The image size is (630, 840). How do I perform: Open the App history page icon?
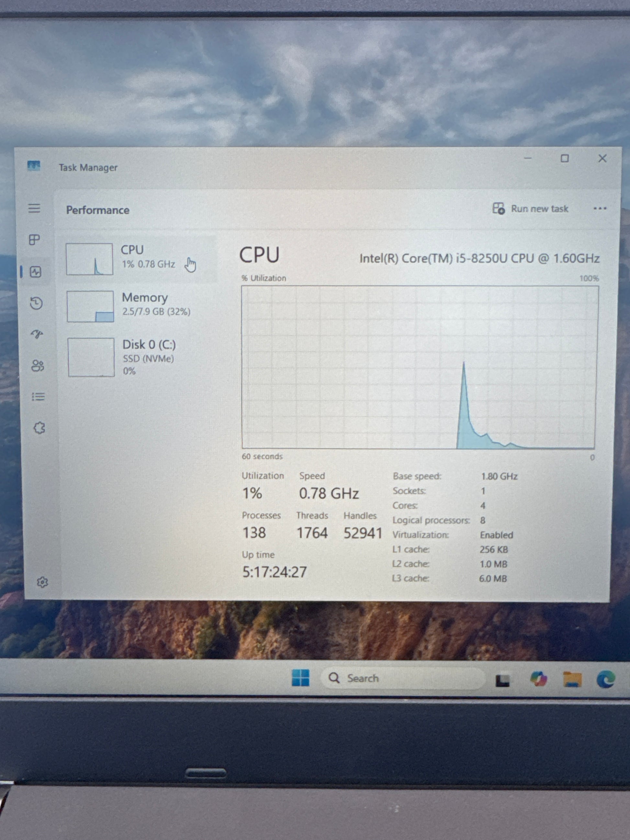37,303
